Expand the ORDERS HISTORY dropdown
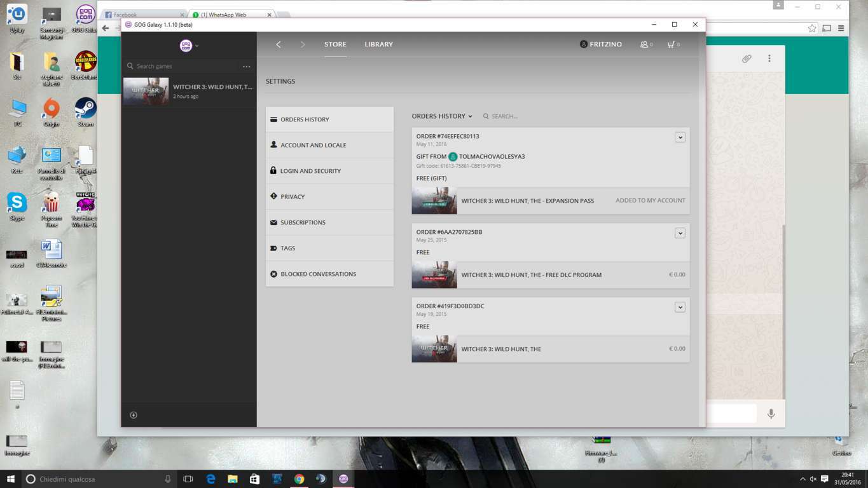Image resolution: width=868 pixels, height=488 pixels. [x=442, y=116]
